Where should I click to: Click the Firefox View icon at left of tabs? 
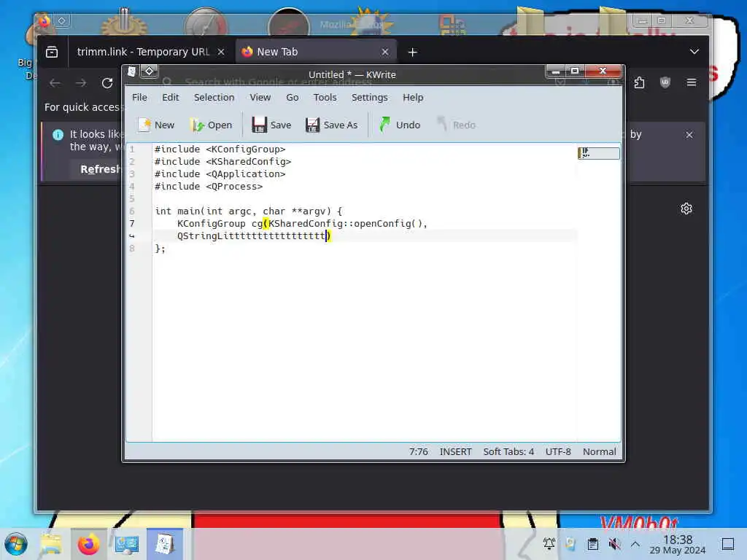pos(52,52)
